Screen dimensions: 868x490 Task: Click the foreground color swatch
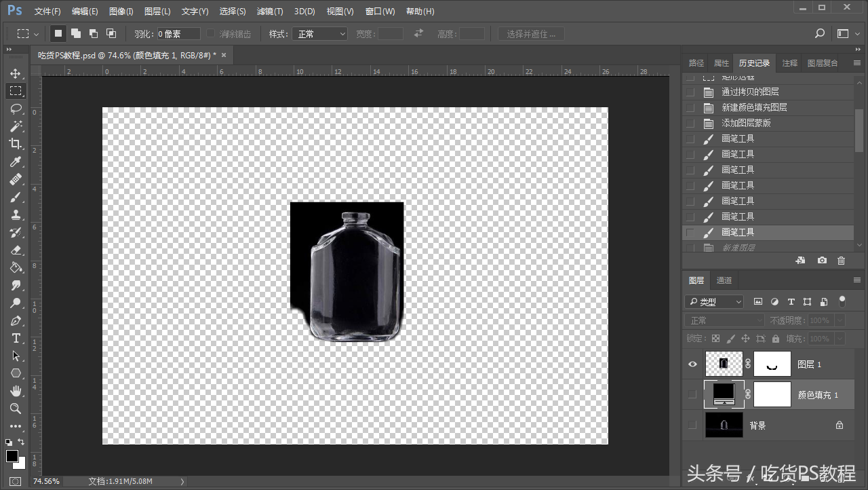point(12,455)
